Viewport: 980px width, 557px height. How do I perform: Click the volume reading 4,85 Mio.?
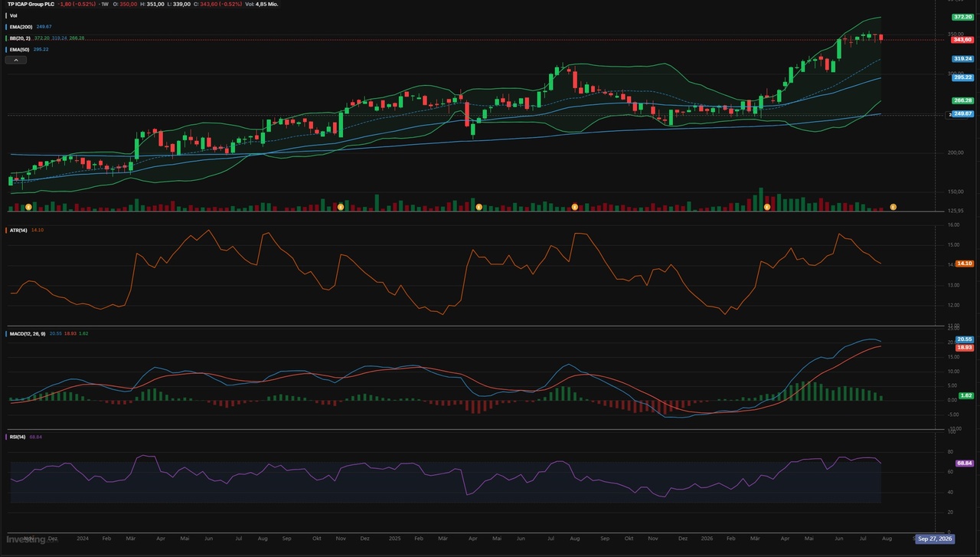[x=267, y=4]
